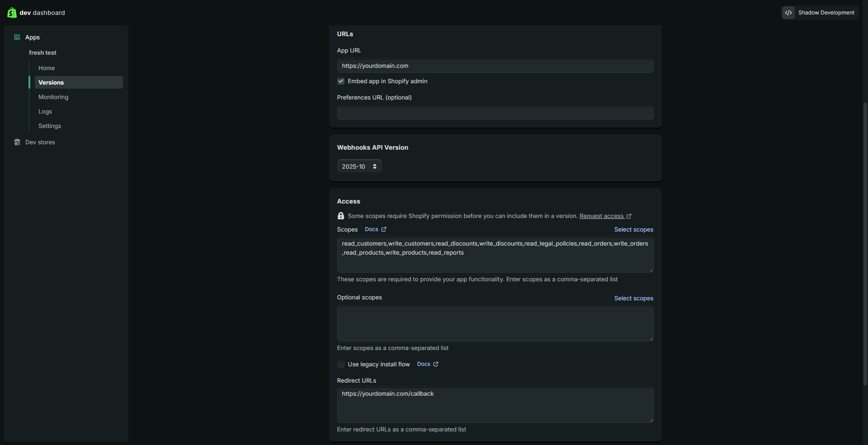Click the lock icon in Access section
The image size is (868, 445).
tap(340, 216)
